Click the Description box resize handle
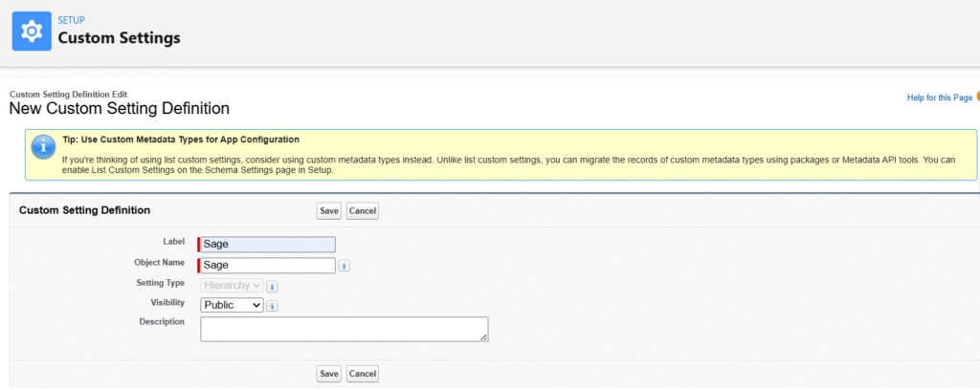 tap(484, 337)
